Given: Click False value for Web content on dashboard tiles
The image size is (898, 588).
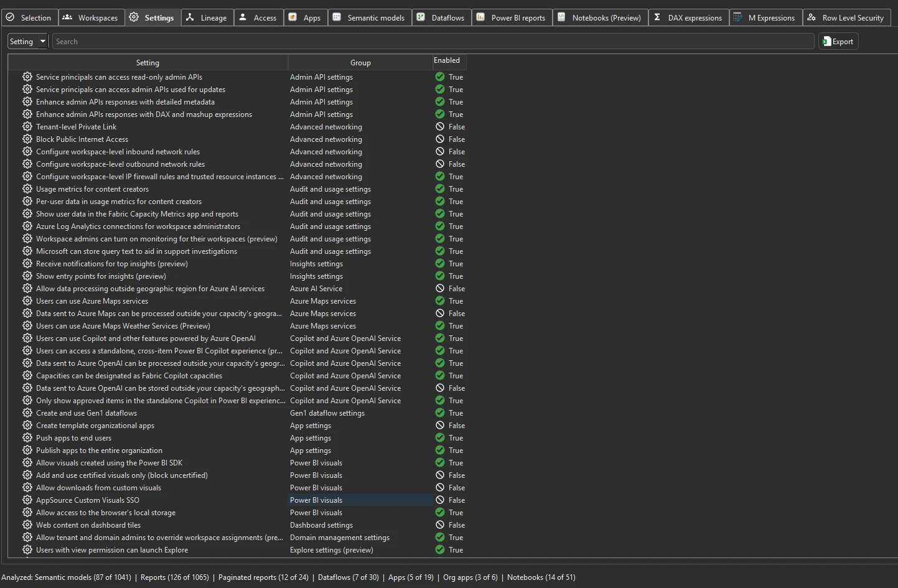Looking at the screenshot, I should pyautogui.click(x=457, y=525).
